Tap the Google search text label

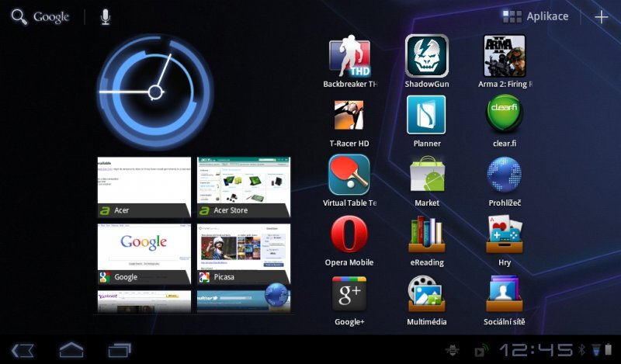click(x=51, y=17)
